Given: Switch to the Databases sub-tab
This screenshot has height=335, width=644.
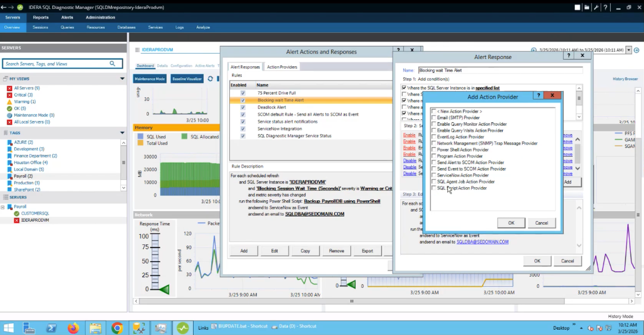Looking at the screenshot, I should coord(126,27).
